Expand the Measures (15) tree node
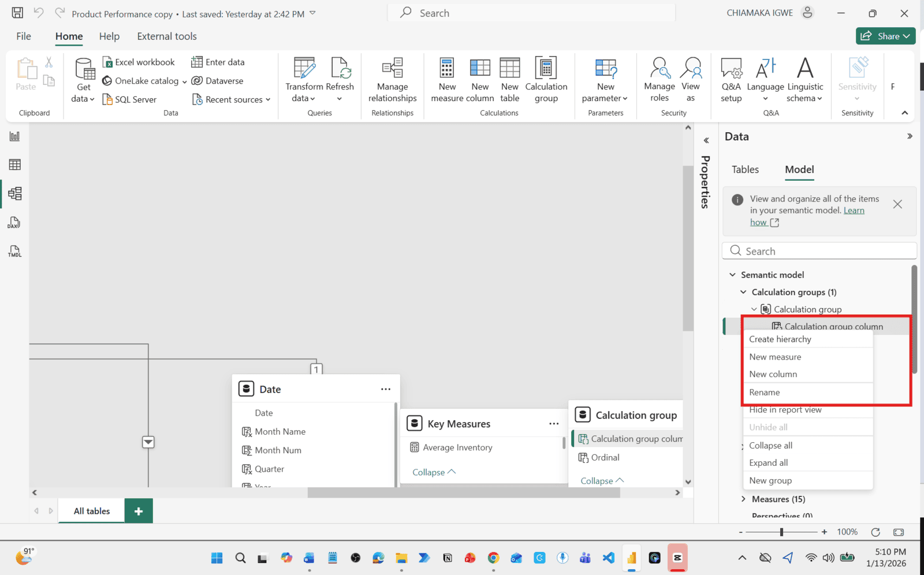Image resolution: width=924 pixels, height=575 pixels. (x=743, y=499)
